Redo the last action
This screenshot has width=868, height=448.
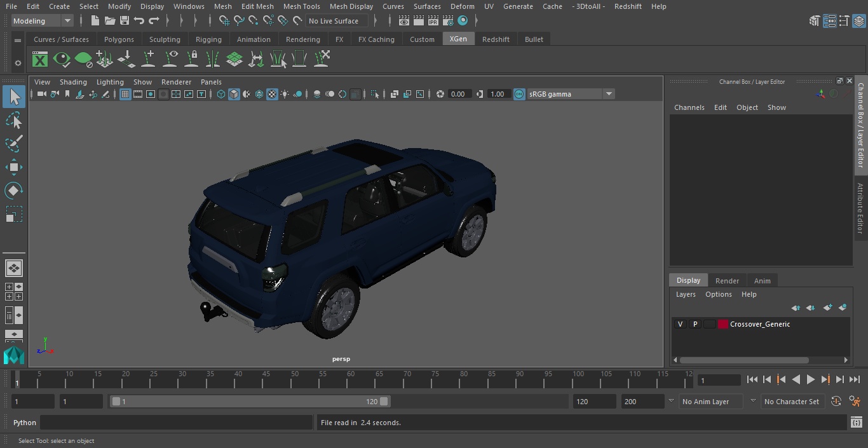pos(154,21)
